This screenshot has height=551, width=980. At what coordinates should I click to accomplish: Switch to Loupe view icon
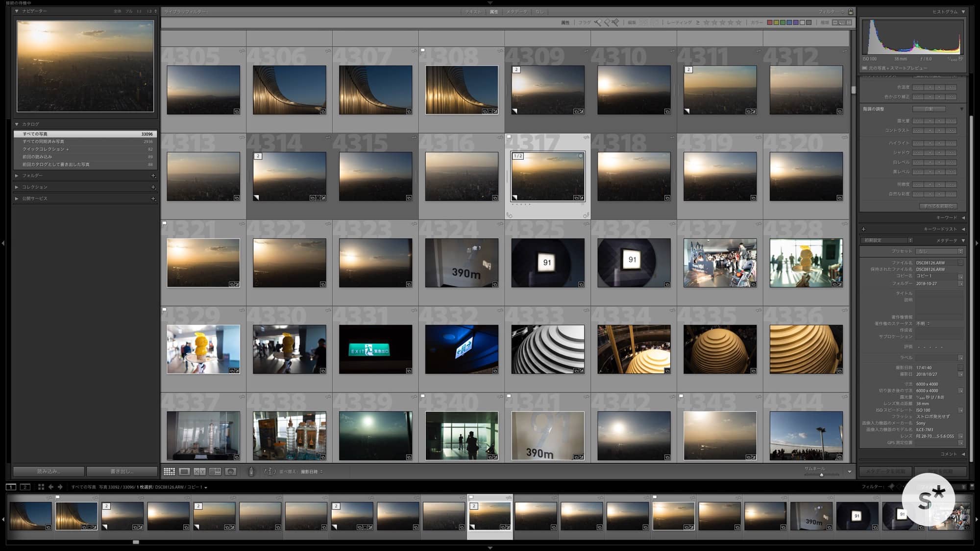[184, 472]
